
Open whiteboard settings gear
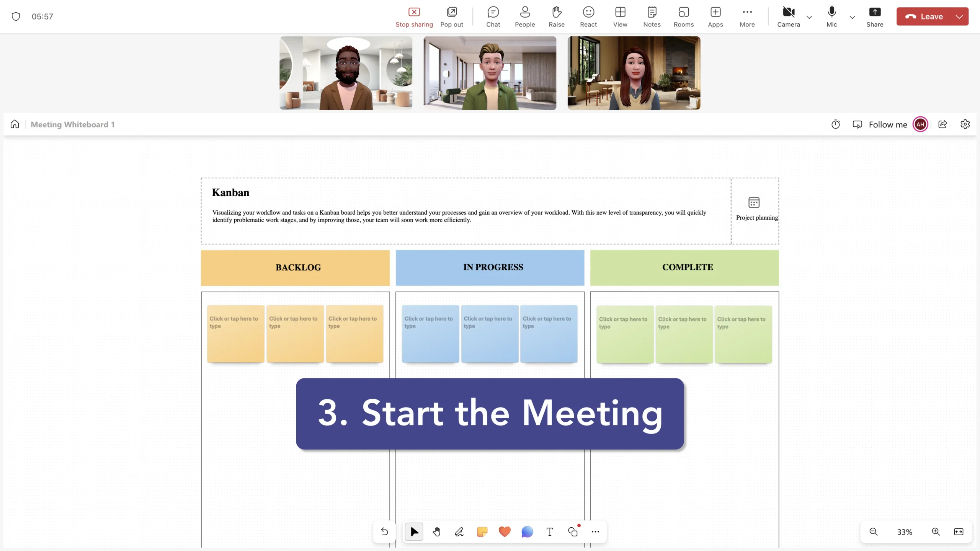click(965, 124)
